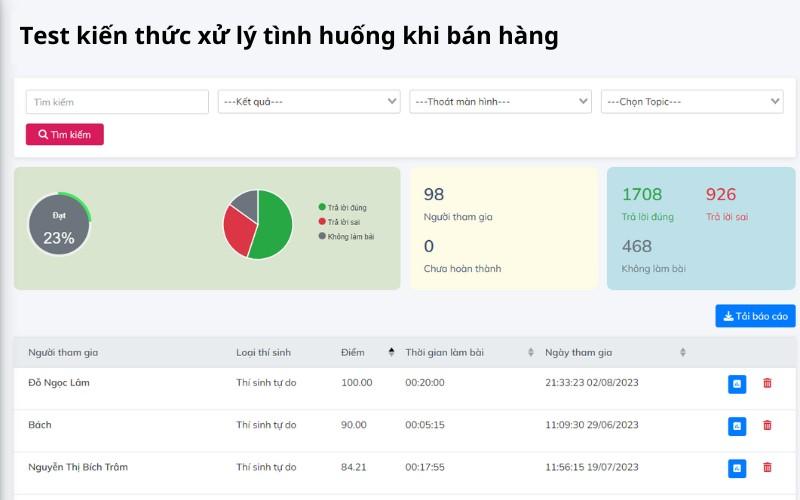
Task: Click the duration 00:05:15
Action: (x=424, y=425)
